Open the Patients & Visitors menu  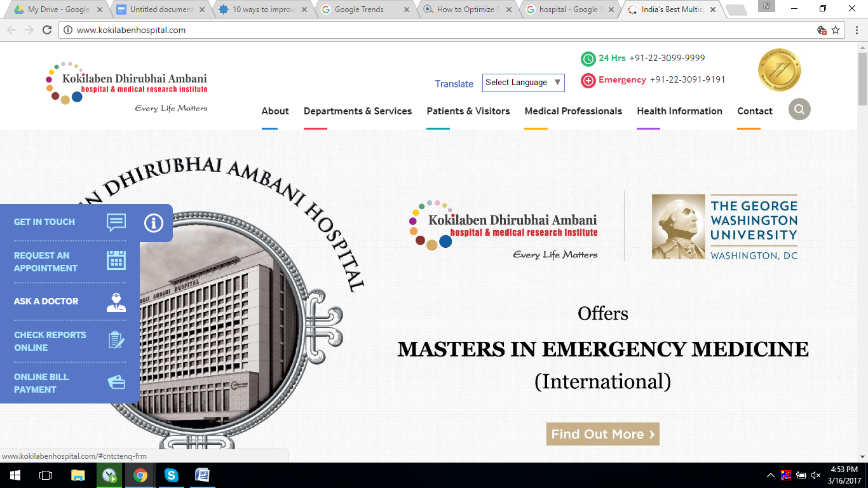tap(468, 111)
